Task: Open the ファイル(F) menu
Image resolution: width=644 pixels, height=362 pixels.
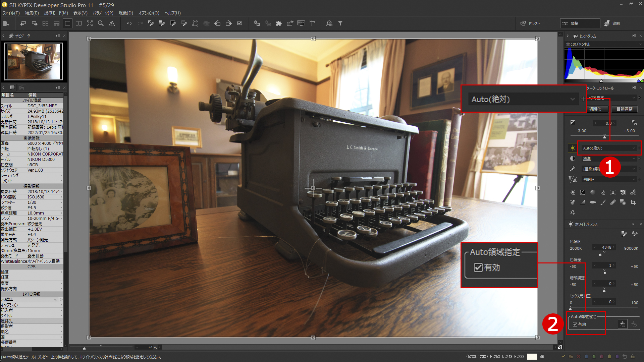Action: pyautogui.click(x=11, y=13)
